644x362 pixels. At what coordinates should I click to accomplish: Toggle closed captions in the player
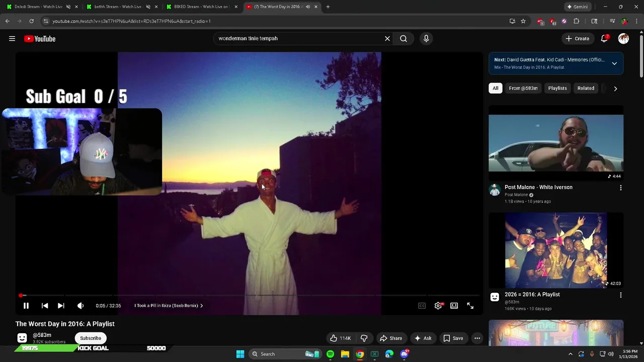pyautogui.click(x=422, y=306)
